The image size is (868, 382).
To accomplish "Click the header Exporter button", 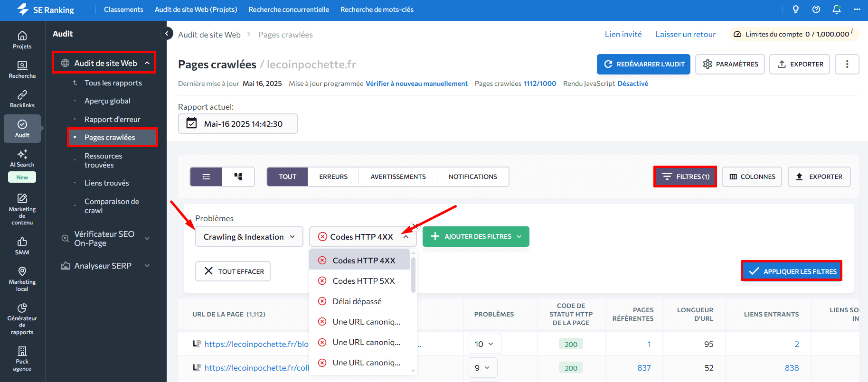I will (x=800, y=64).
